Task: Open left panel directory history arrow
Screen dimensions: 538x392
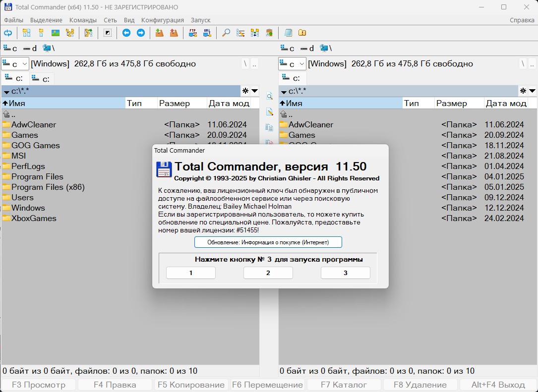Action: [x=254, y=91]
